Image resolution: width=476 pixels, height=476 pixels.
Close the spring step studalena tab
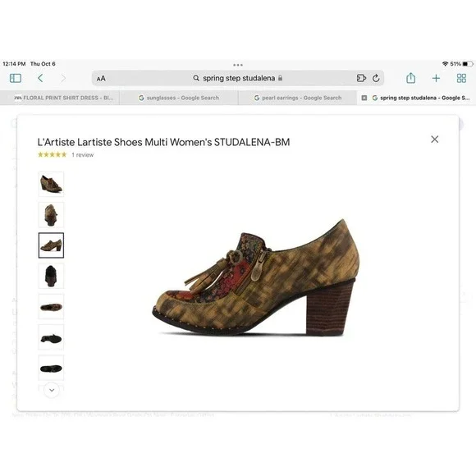tap(364, 98)
